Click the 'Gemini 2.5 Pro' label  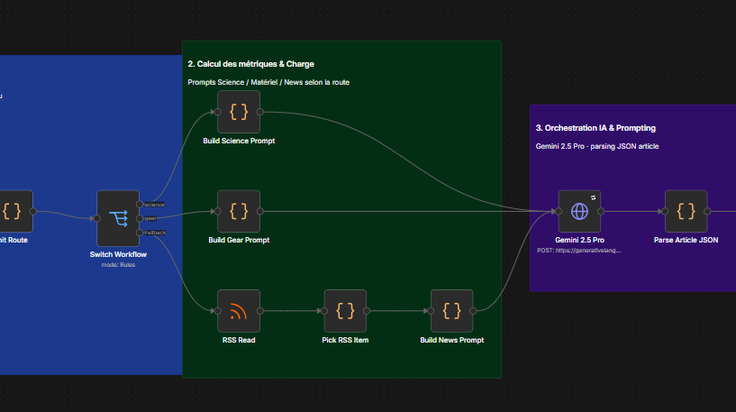(579, 240)
